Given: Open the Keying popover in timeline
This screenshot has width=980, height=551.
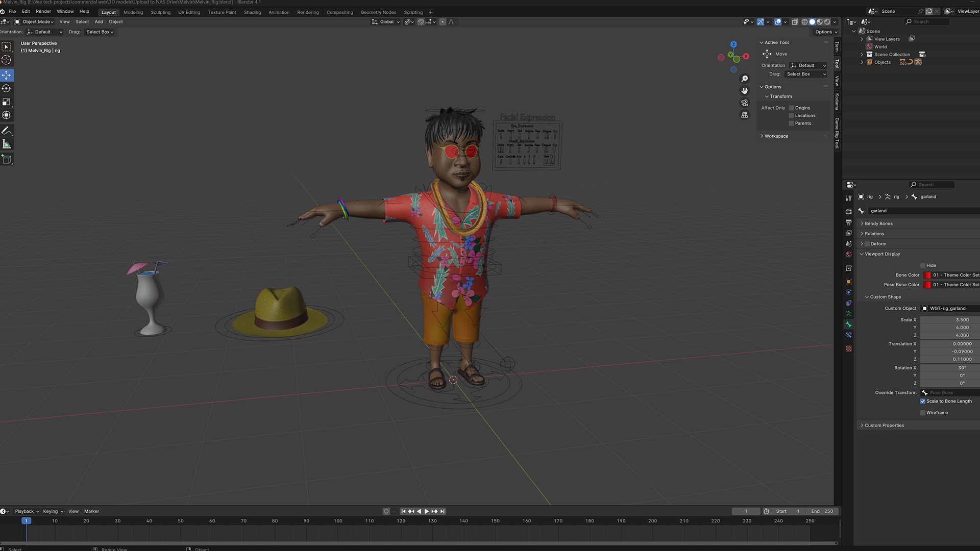Looking at the screenshot, I should click(53, 512).
